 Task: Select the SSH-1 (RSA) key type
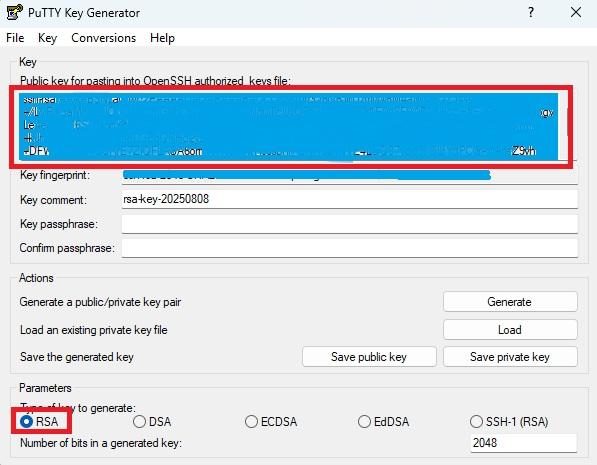pyautogui.click(x=509, y=422)
